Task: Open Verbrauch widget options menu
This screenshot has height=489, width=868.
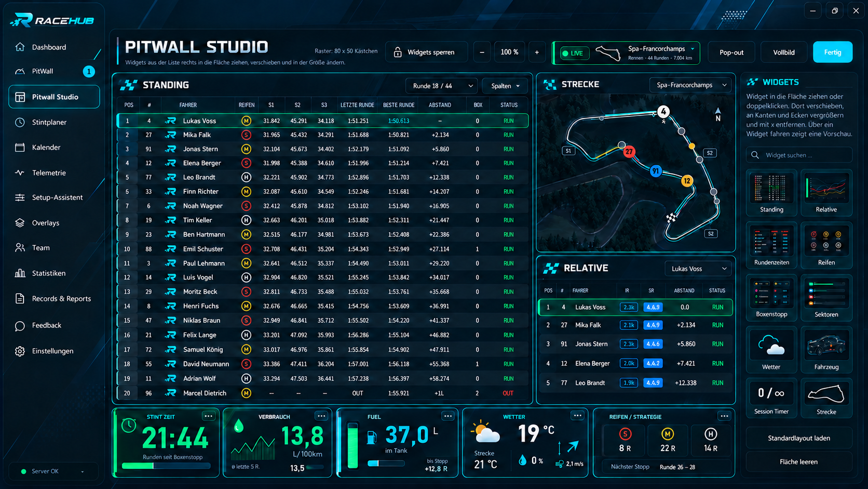Action: click(x=321, y=416)
